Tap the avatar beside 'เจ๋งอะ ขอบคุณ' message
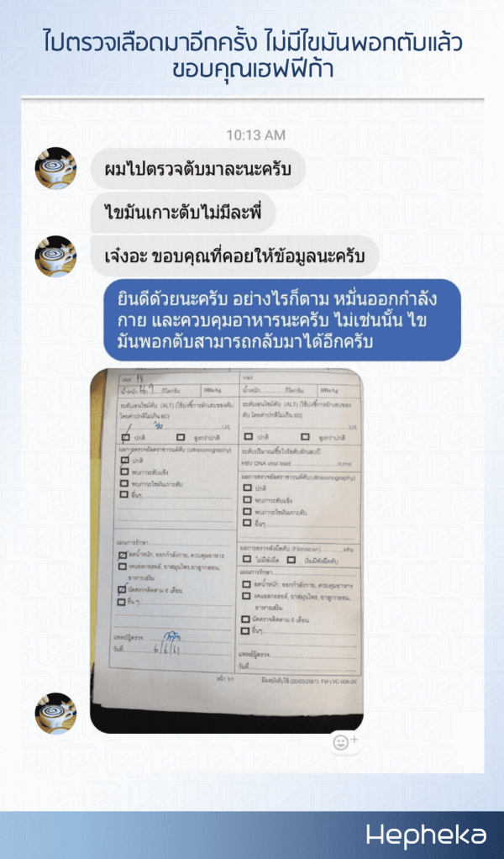 tap(55, 256)
